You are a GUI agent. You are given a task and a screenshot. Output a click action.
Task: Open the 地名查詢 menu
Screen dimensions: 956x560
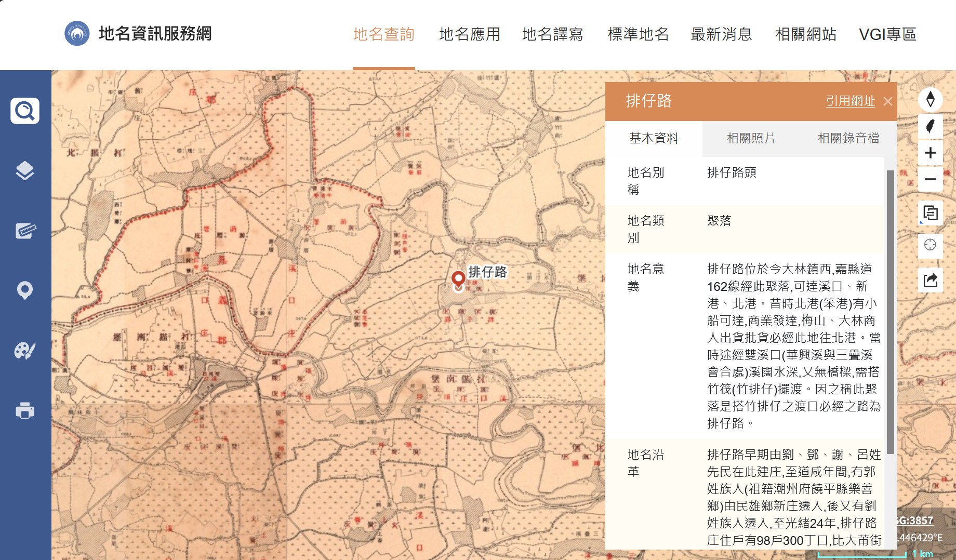tap(384, 34)
